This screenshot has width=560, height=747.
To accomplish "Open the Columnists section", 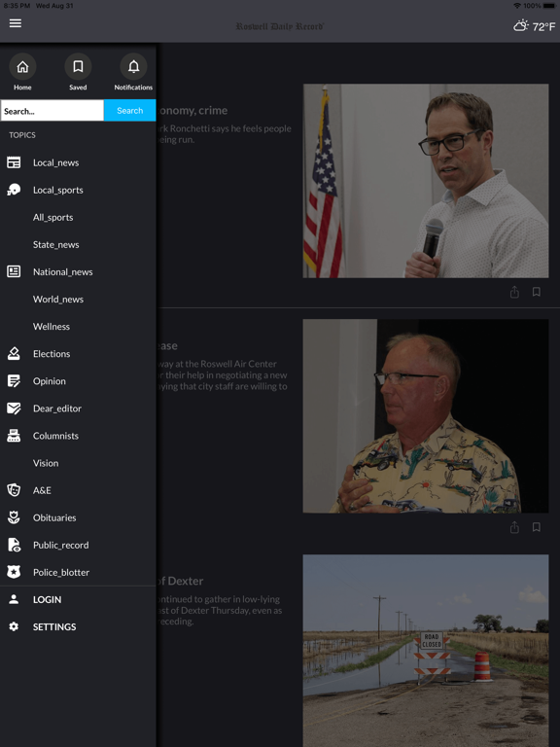I will (55, 436).
